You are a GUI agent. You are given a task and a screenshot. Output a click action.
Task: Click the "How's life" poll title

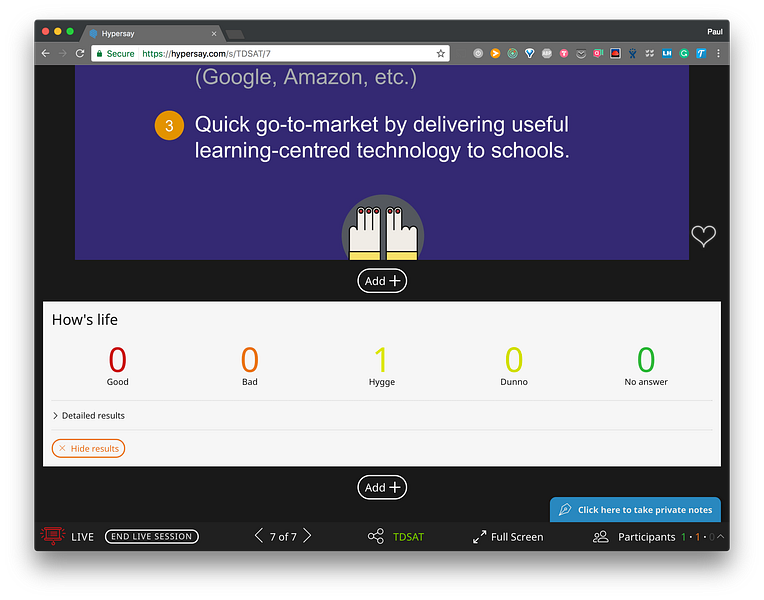click(x=85, y=320)
